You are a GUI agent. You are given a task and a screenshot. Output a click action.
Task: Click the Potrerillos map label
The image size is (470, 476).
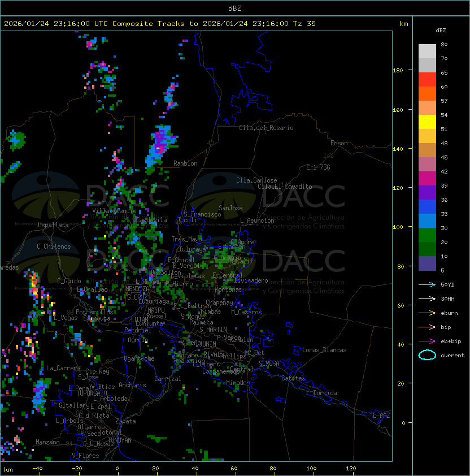coord(94,312)
